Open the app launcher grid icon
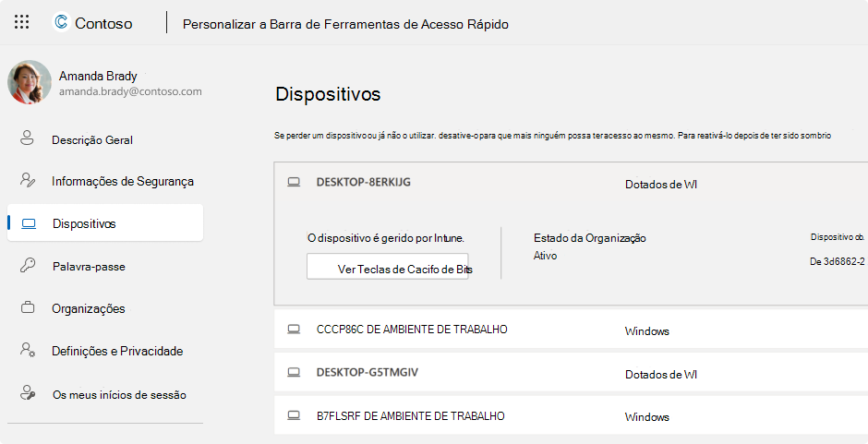Screen dimensions: 868x444 21,22
